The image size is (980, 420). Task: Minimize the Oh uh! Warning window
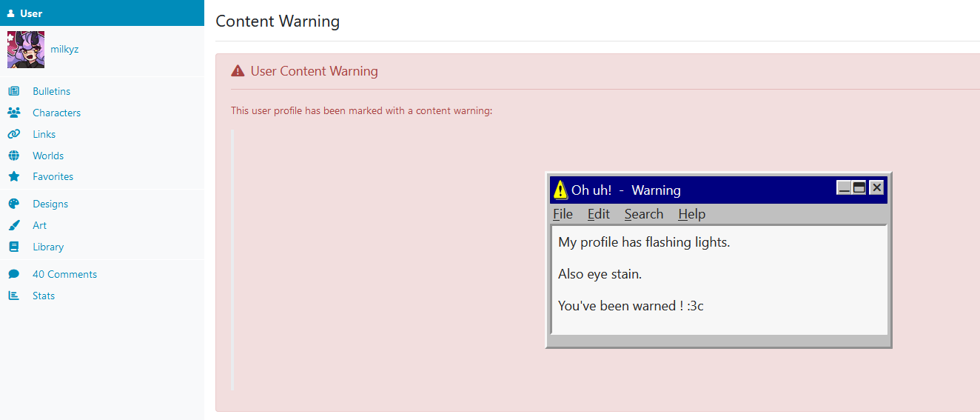click(x=844, y=187)
